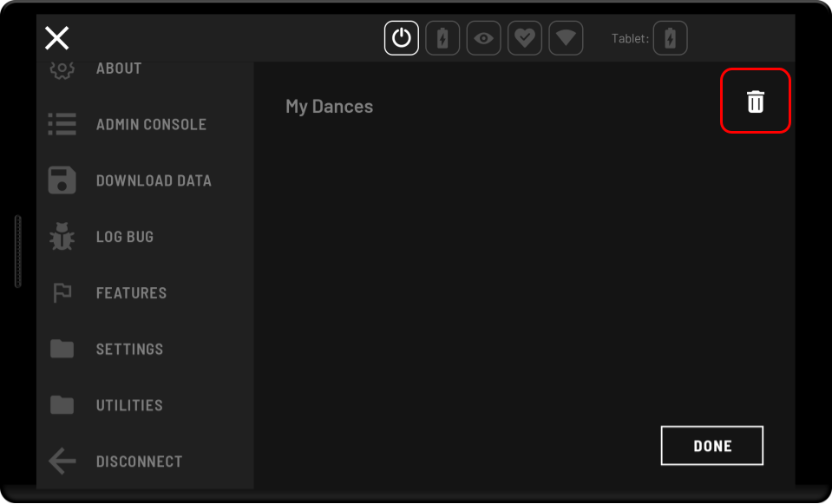Click the floppy disk Download Data icon
The image size is (832, 504).
62,180
